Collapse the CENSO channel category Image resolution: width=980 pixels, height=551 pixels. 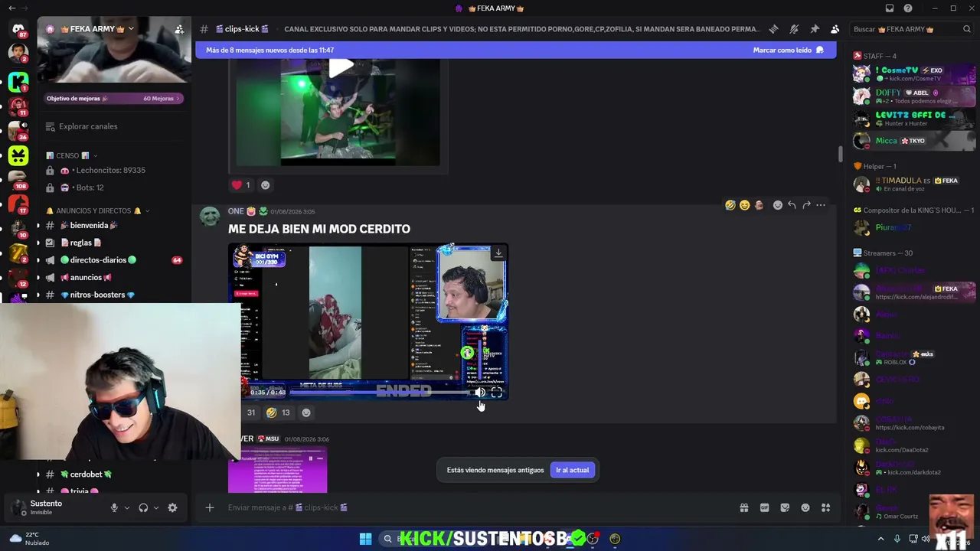click(x=73, y=155)
